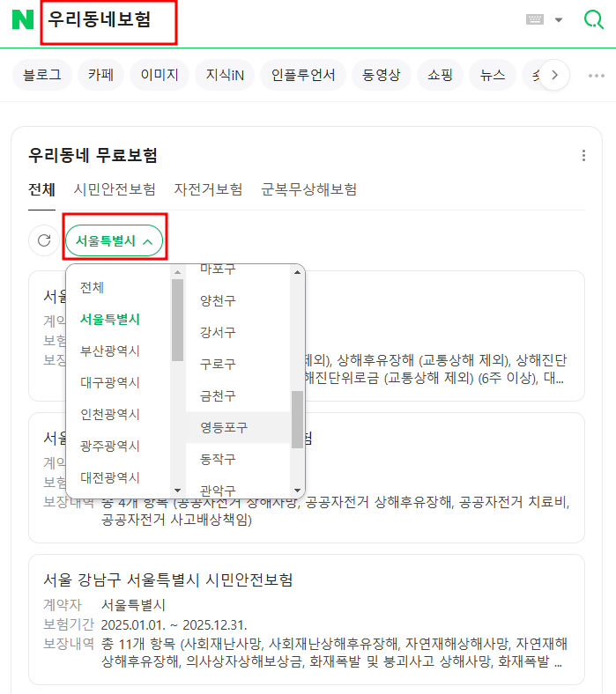Open the 인플루언서 tab

point(303,75)
